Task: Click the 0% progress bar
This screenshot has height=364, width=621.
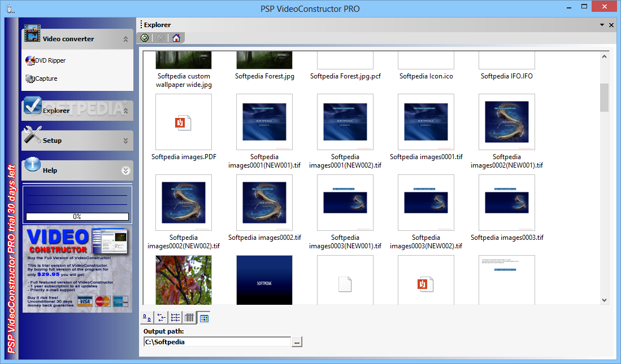Action: [77, 216]
